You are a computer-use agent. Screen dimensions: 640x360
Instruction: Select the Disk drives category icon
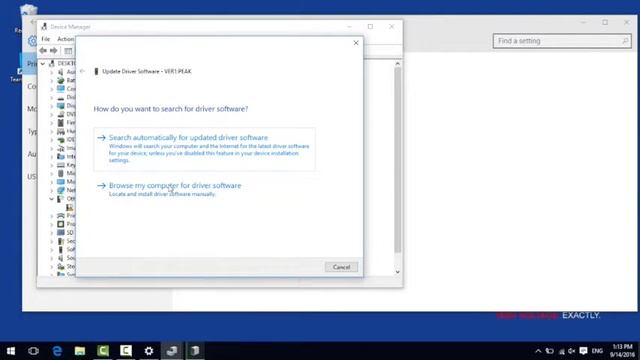click(61, 98)
